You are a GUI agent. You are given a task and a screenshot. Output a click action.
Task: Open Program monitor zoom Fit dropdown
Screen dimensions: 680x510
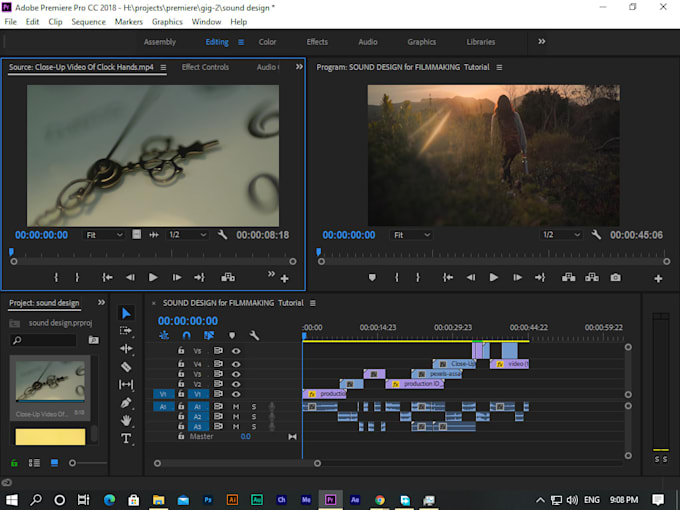[412, 235]
